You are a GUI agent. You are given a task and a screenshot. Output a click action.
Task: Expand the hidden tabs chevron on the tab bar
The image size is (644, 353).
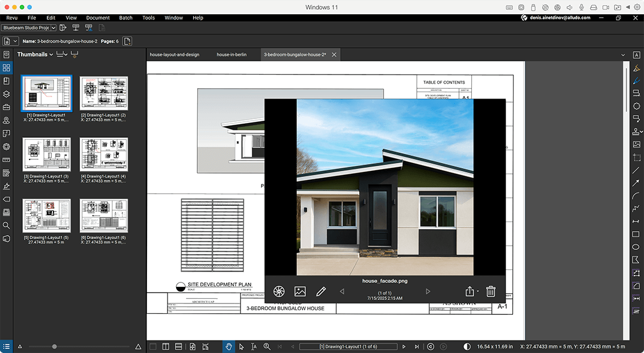pos(623,55)
